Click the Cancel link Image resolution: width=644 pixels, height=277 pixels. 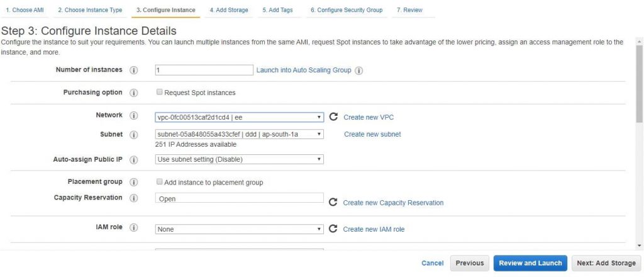coord(433,263)
